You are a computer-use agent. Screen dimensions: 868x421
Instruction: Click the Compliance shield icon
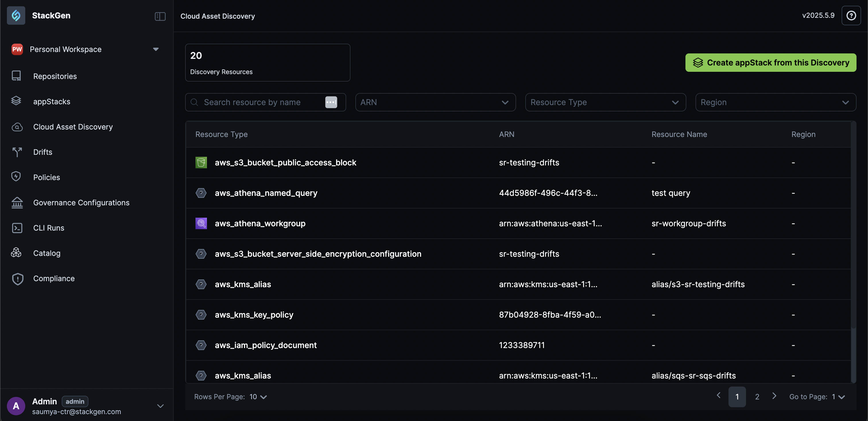click(18, 279)
